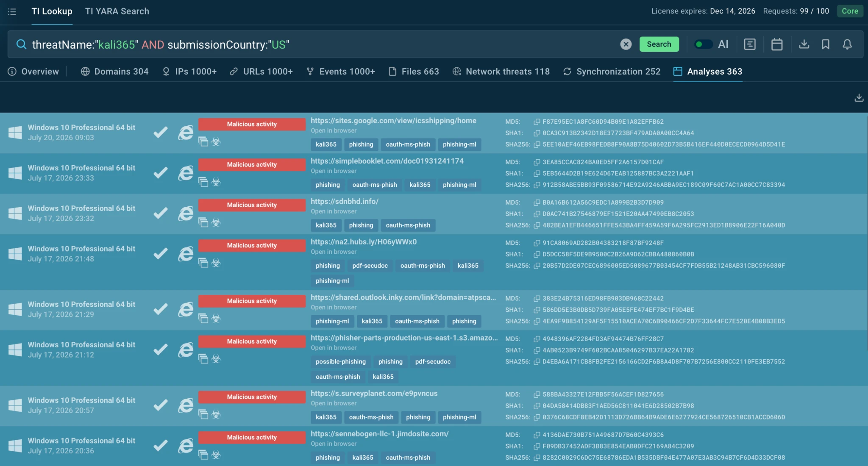Clear the search query with X icon
Screen dimensions: 868x466
626,44
